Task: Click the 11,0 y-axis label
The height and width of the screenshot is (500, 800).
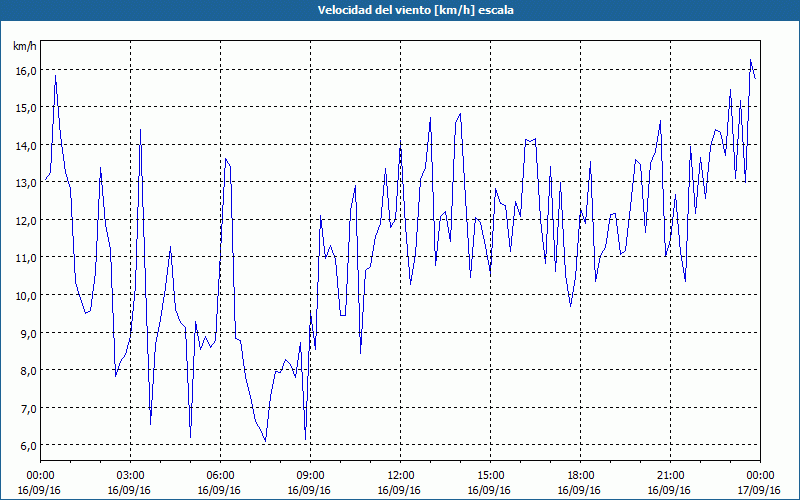Action: coord(26,258)
